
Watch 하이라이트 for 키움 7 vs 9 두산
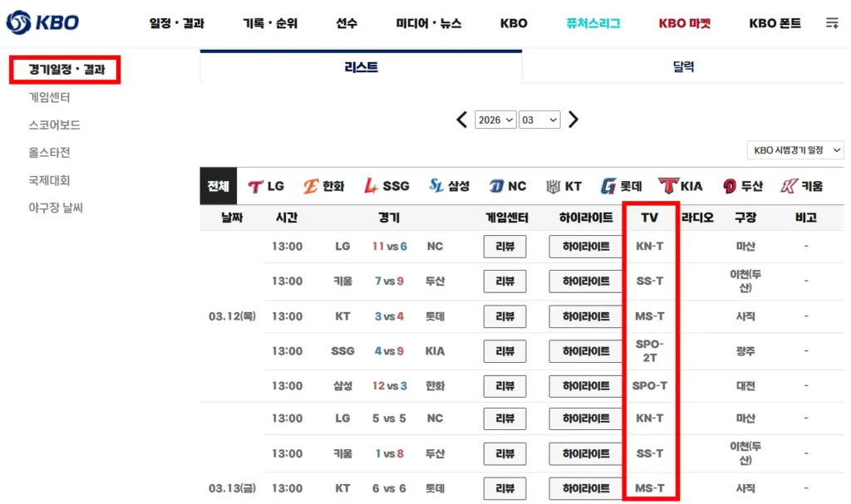click(x=586, y=281)
